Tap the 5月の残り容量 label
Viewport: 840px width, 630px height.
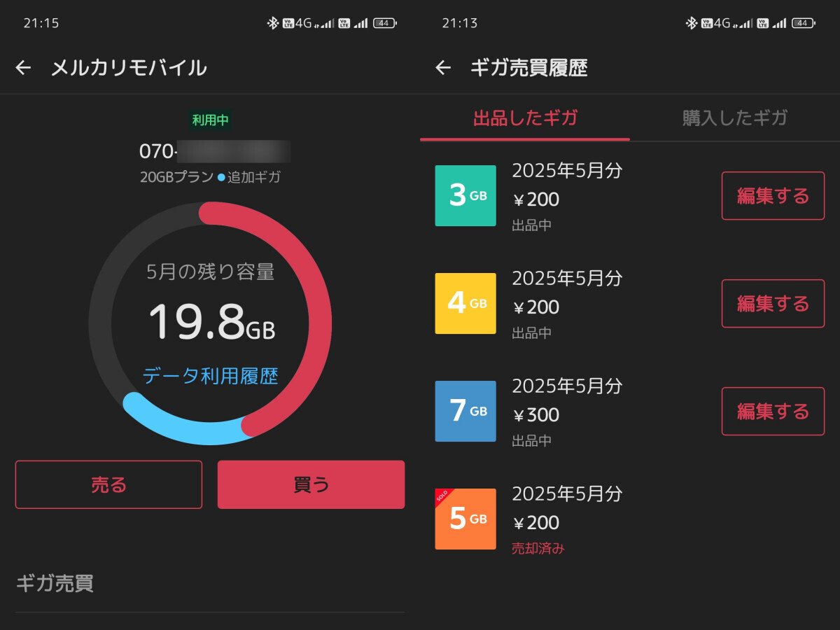coord(210,272)
